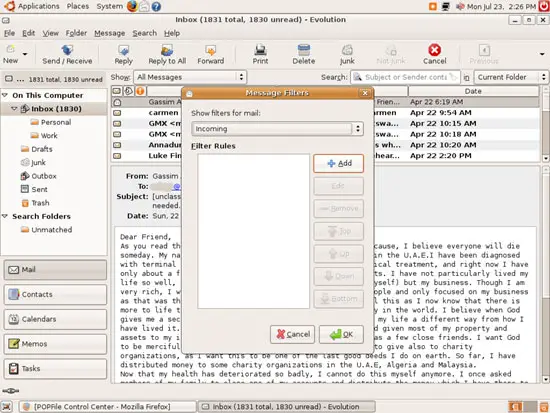Click the Reply toolbar icon
This screenshot has height=413, width=550.
click(123, 50)
